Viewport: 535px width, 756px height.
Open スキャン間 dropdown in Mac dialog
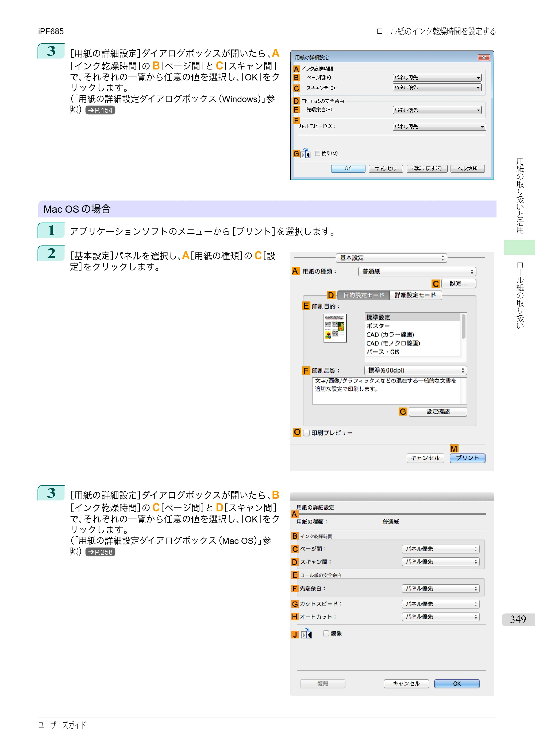[440, 562]
